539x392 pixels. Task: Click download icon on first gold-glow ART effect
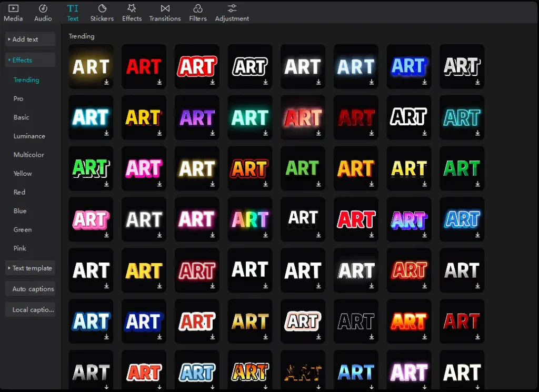(106, 82)
